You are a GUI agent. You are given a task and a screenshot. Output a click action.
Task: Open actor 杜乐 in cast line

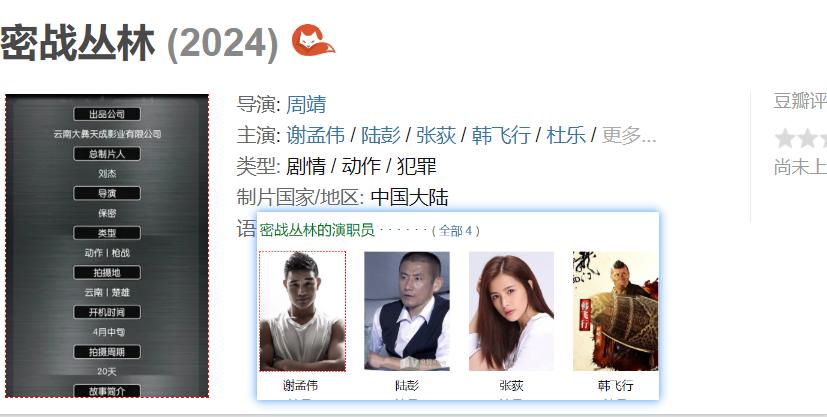coord(566,135)
